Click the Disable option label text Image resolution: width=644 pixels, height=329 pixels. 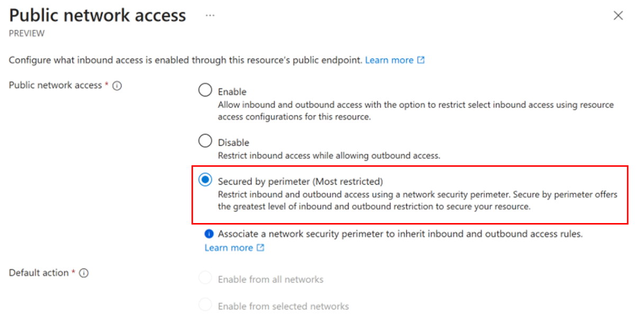point(233,143)
